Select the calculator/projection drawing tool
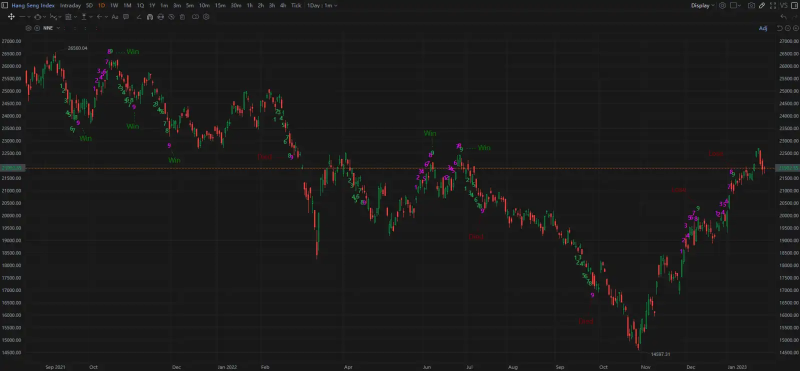 pos(68,17)
